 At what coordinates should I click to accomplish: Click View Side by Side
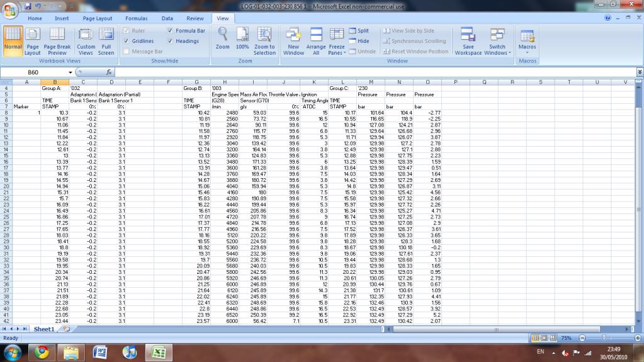click(409, 30)
